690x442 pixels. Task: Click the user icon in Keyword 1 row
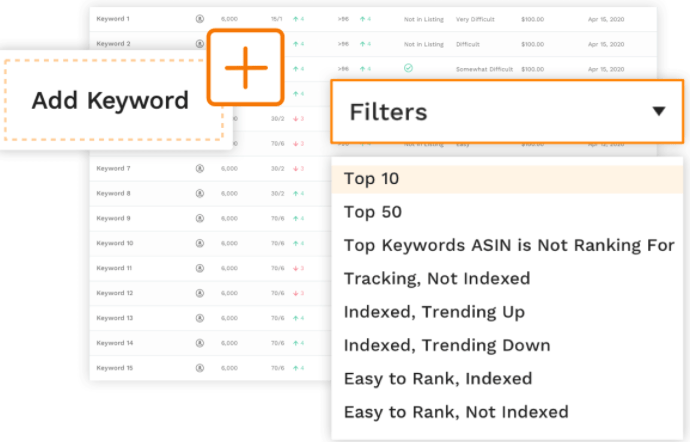[x=200, y=19]
